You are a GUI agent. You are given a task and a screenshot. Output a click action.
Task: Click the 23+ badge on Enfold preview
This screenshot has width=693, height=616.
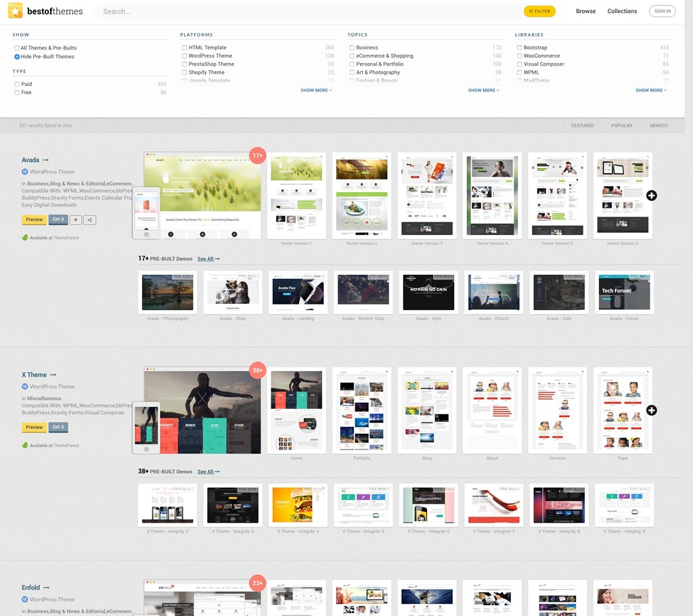[258, 583]
